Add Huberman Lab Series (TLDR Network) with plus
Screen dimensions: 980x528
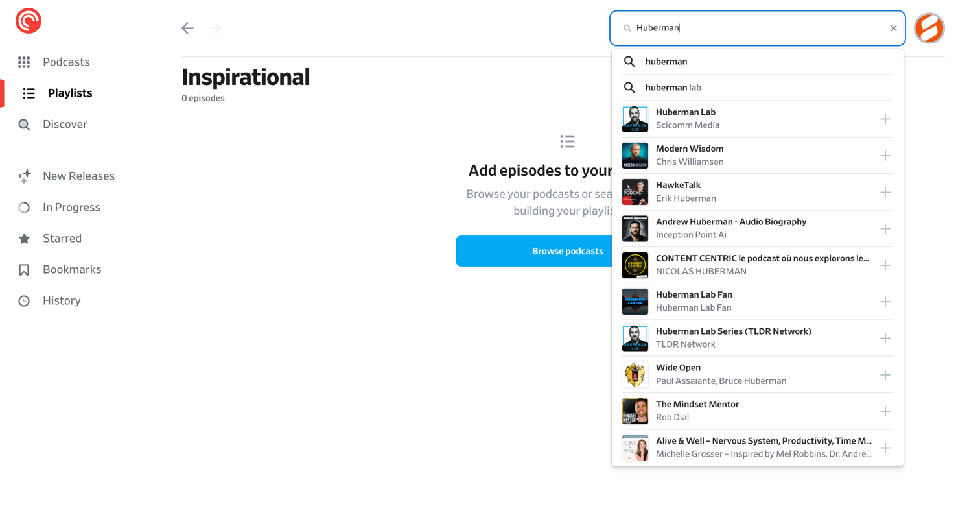point(885,339)
